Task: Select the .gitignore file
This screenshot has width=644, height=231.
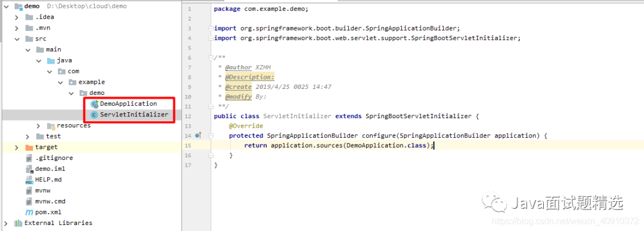Action: point(54,158)
